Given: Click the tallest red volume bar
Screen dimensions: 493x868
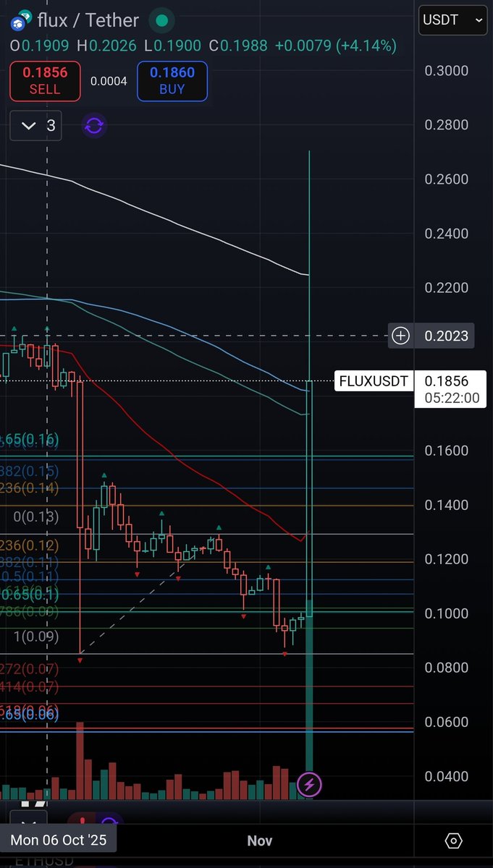Looking at the screenshot, I should pyautogui.click(x=80, y=759).
